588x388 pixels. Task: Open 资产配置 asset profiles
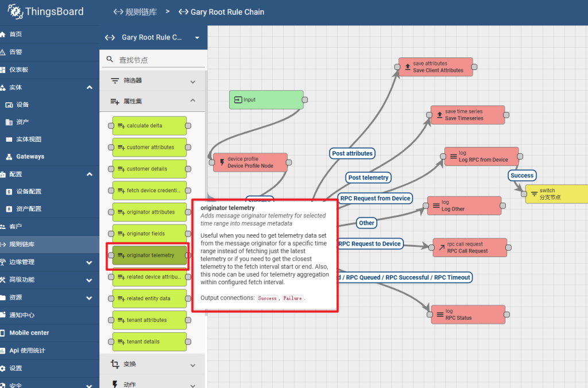49,208
